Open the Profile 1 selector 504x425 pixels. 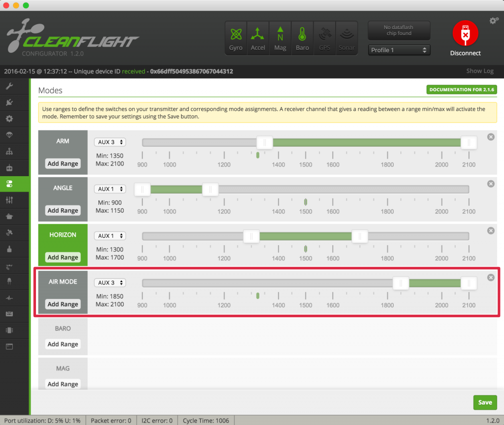(399, 50)
